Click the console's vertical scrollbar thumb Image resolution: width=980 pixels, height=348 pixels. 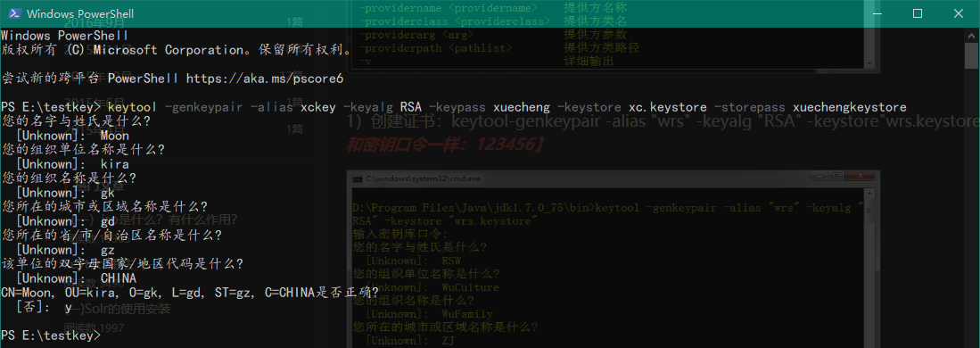coord(971,55)
